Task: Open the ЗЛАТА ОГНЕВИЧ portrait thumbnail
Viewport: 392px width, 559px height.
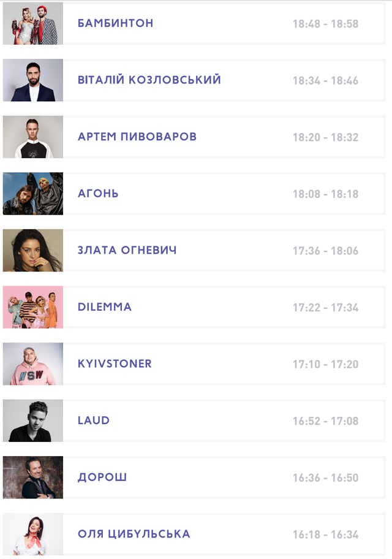Action: click(x=33, y=250)
